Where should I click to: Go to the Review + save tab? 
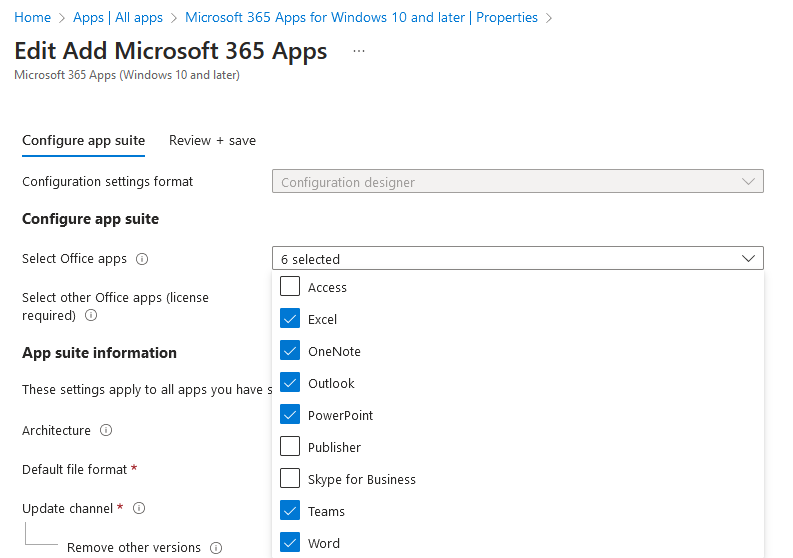(x=212, y=141)
